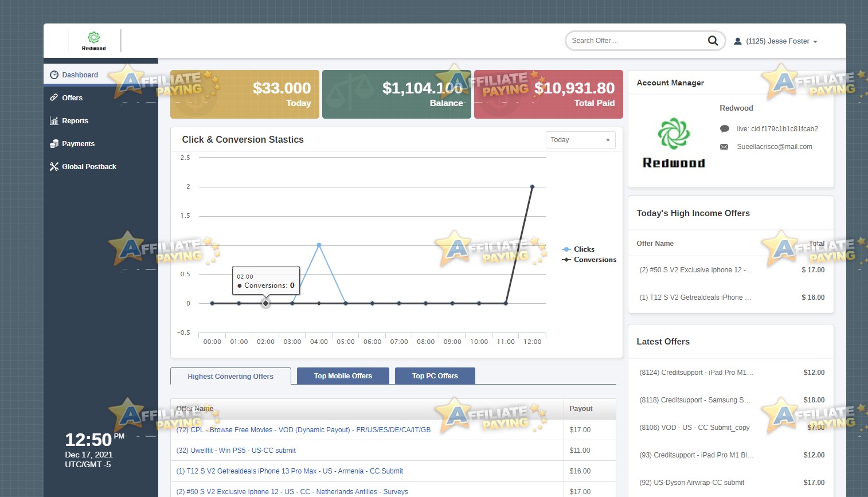
Task: Click the Redwood logo in Account Manager
Action: [x=674, y=143]
